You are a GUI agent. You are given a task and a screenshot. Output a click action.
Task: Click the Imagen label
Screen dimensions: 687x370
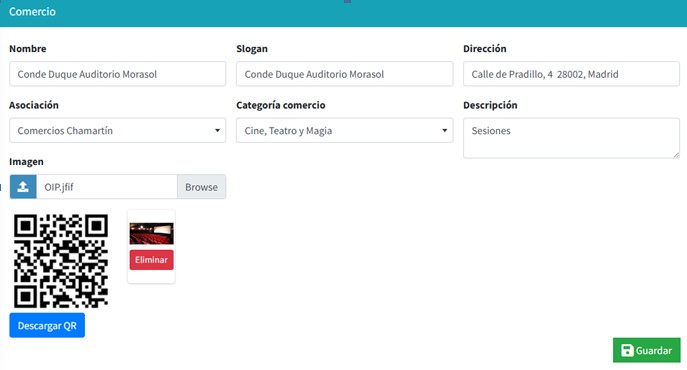pos(26,162)
